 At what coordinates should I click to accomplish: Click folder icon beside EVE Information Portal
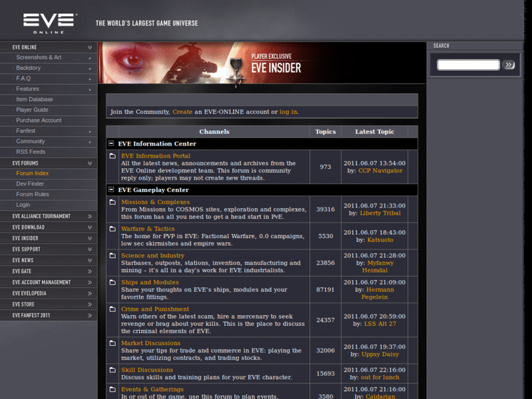coord(112,156)
